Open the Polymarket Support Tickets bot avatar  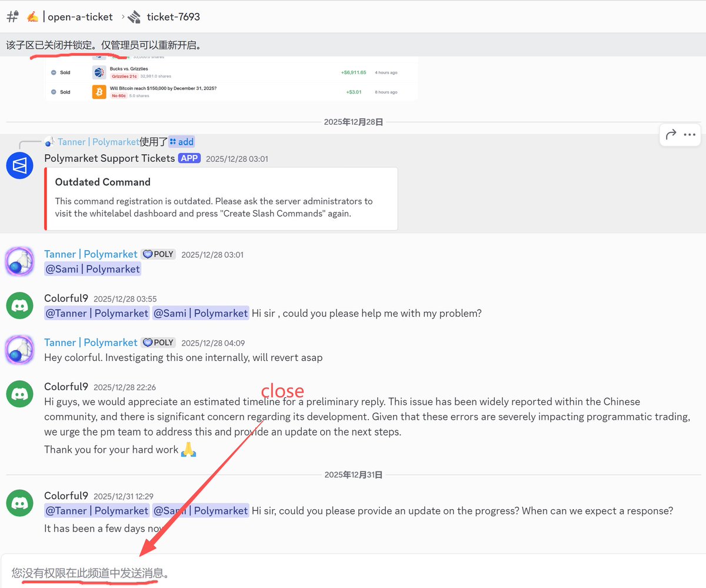(x=19, y=164)
